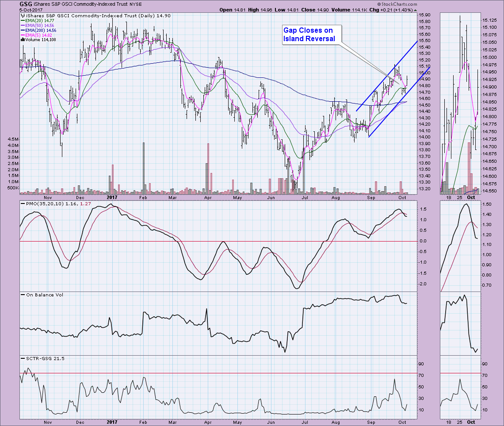Select the SCTR-GSG 21.5 indicator label

[46, 358]
